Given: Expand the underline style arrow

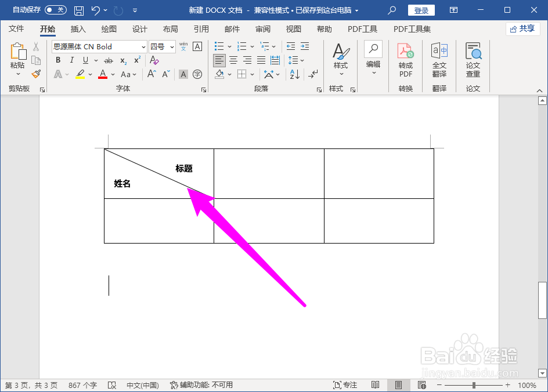Looking at the screenshot, I should [x=96, y=60].
